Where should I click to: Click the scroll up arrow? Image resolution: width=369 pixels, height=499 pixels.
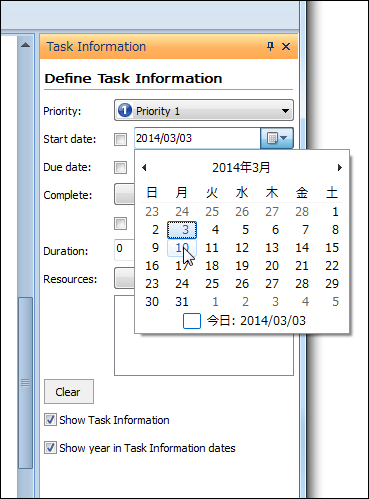tap(25, 45)
